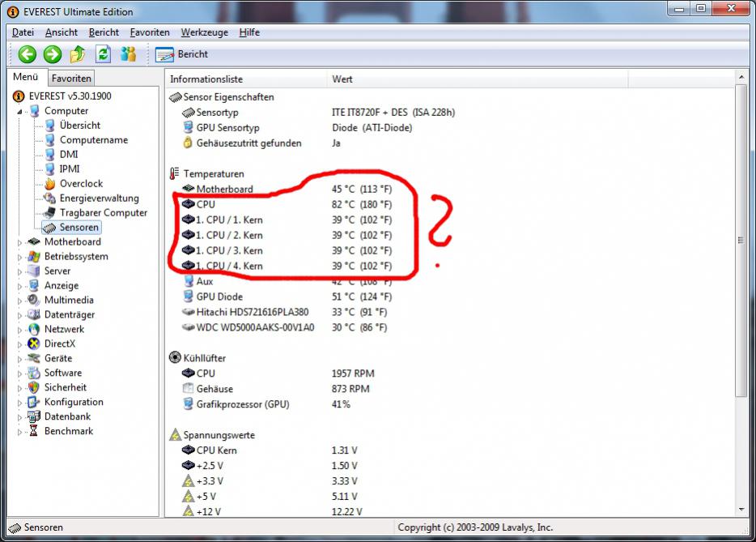Open the Hilfe menu
The height and width of the screenshot is (542, 756).
(249, 32)
